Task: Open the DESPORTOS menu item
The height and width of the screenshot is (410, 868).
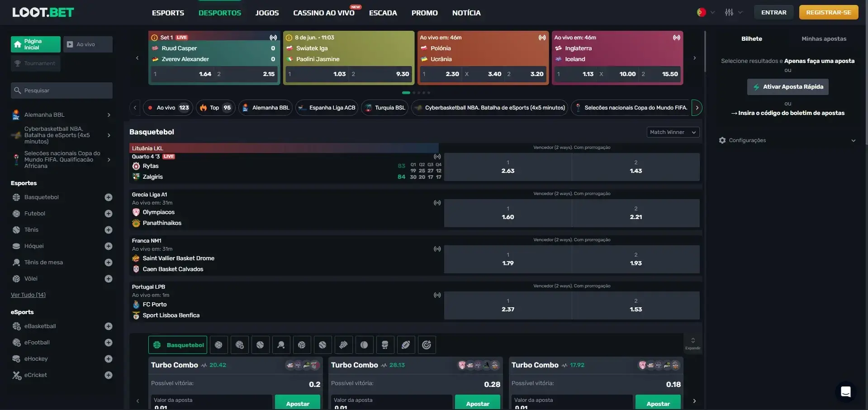Action: [x=220, y=13]
